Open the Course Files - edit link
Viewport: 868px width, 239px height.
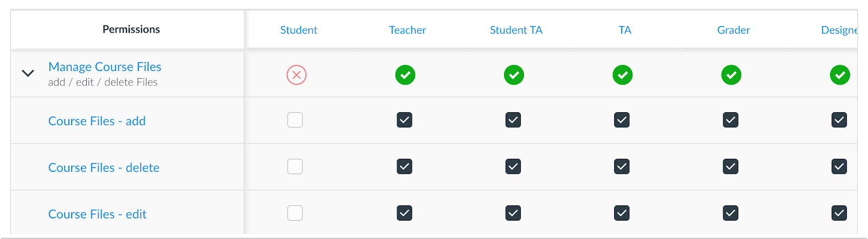coord(97,214)
